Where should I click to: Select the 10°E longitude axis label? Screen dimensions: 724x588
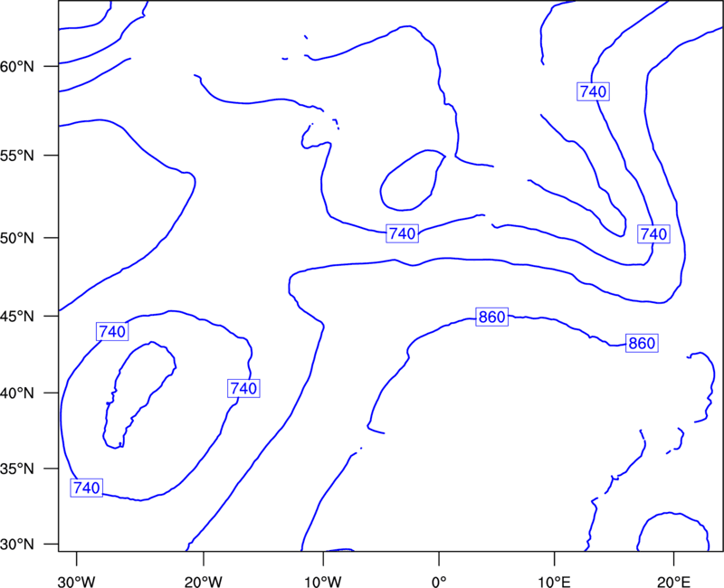[x=554, y=582]
